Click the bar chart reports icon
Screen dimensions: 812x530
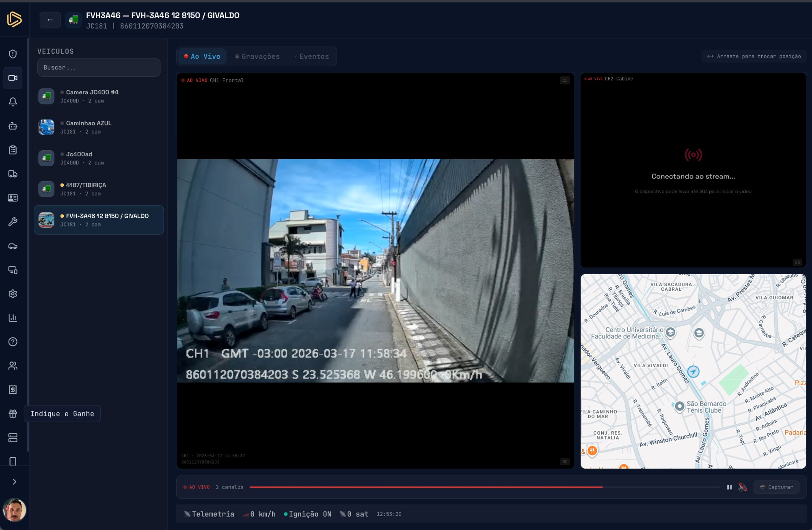[x=13, y=318]
